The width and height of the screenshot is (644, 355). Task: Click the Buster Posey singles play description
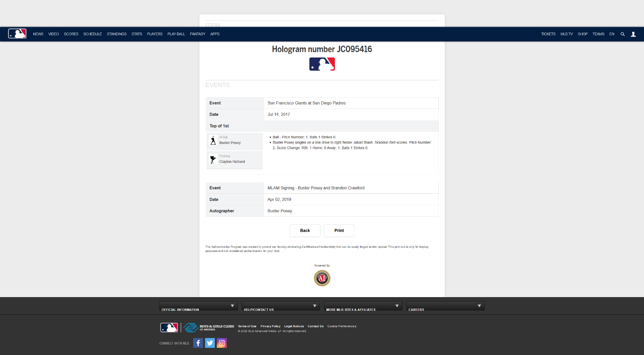coord(352,145)
